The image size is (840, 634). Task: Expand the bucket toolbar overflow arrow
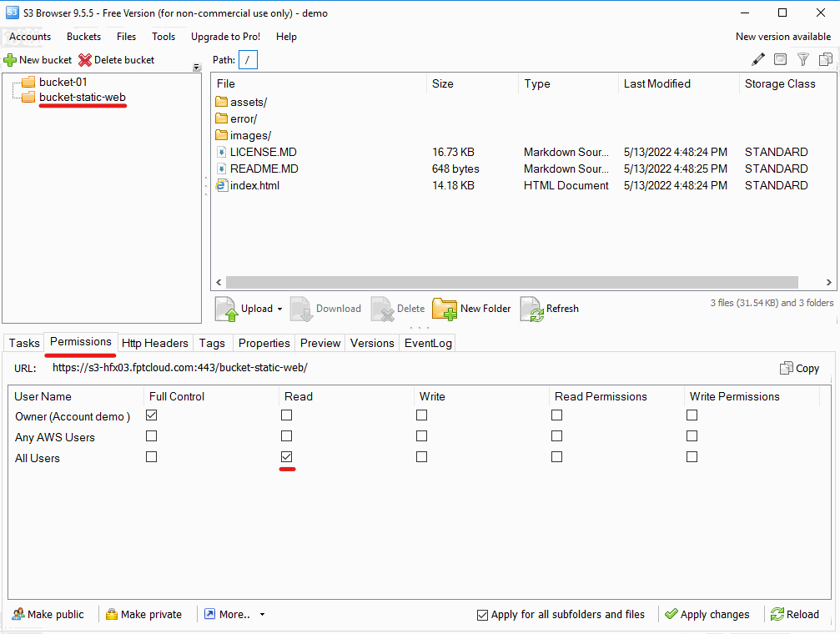point(197,68)
